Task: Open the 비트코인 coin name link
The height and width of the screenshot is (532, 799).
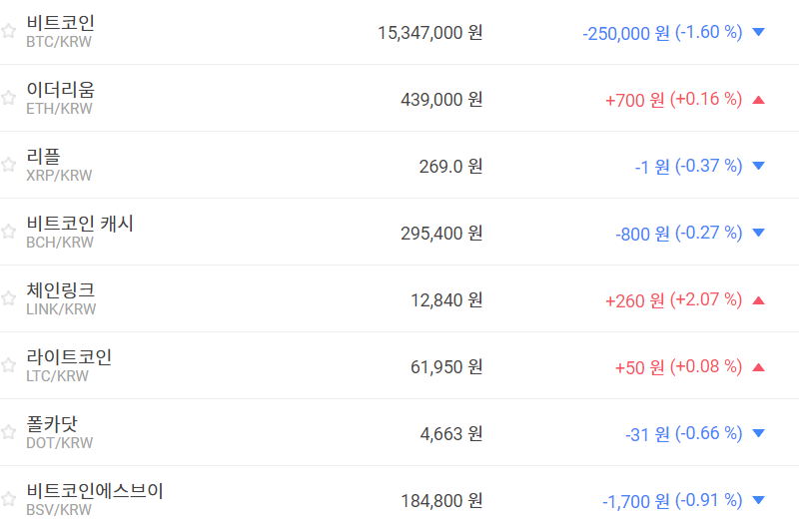Action: coord(61,23)
